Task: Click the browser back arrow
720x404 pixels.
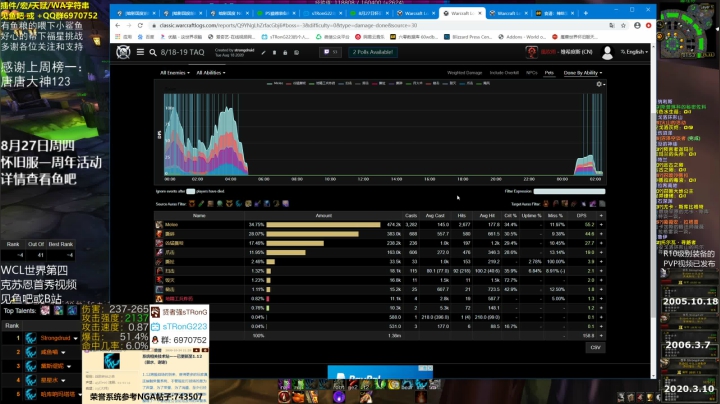Action: point(118,25)
